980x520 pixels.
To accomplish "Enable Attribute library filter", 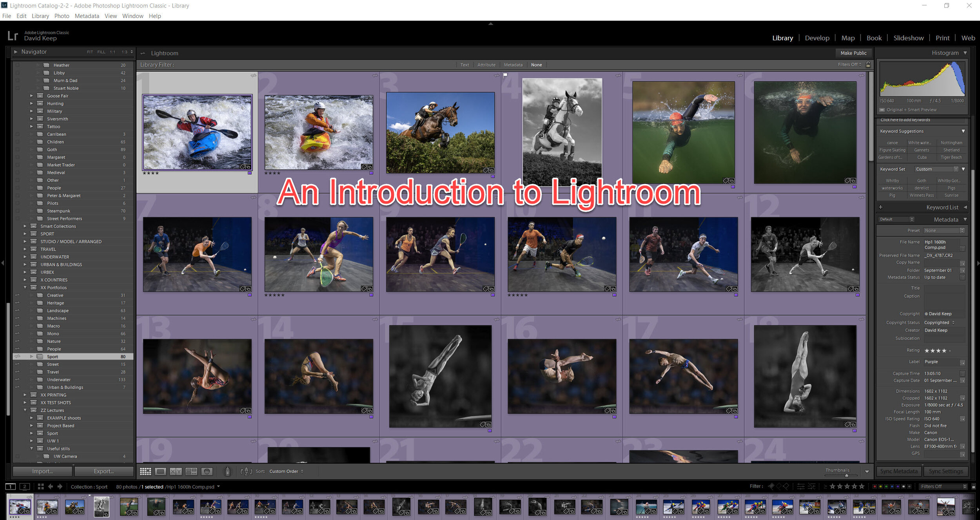I will 486,65.
